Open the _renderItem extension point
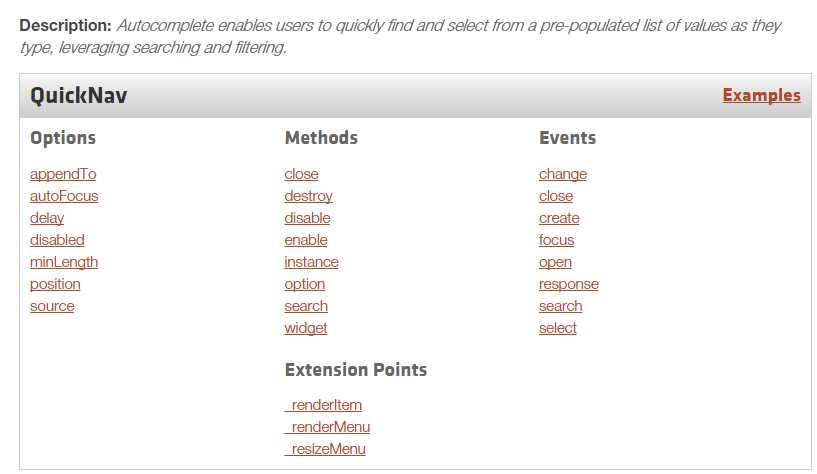The height and width of the screenshot is (474, 817). coord(323,405)
